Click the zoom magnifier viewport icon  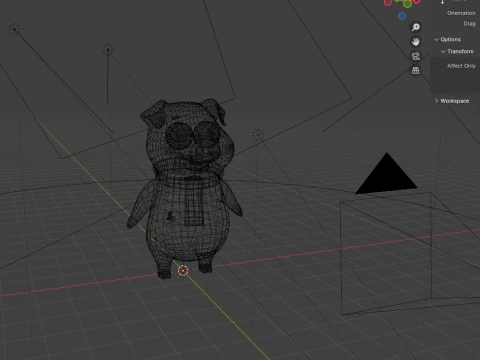coord(415,27)
